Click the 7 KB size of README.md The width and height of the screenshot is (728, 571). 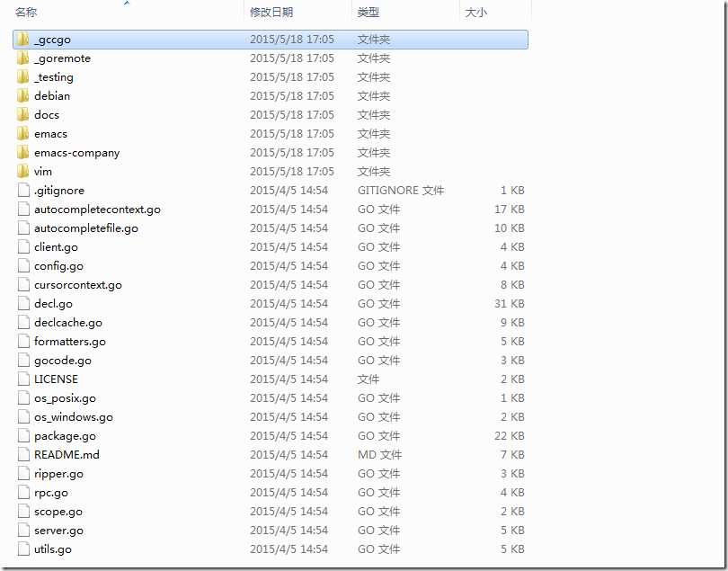pyautogui.click(x=512, y=455)
